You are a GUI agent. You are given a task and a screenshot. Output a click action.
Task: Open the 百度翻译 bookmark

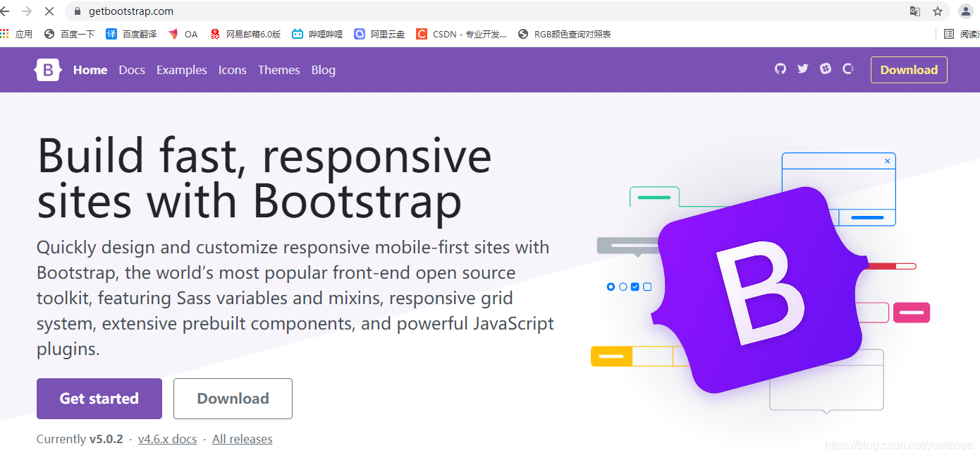131,34
